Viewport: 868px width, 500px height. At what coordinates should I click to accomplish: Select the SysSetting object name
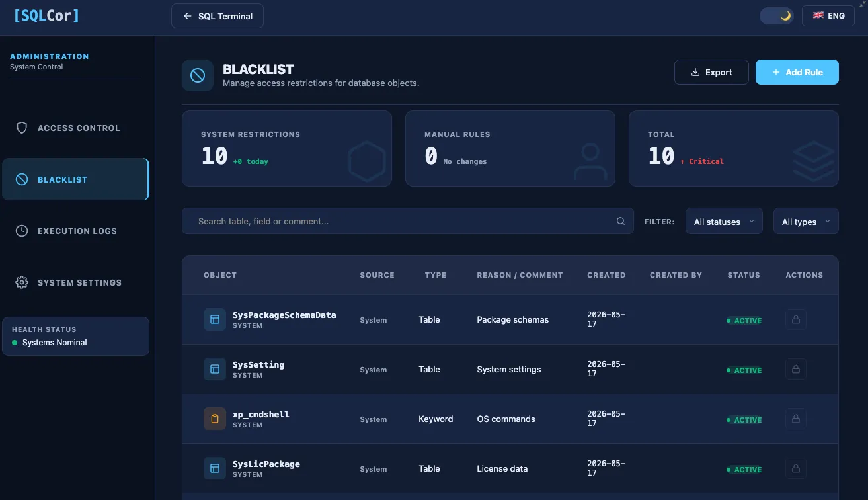[258, 364]
